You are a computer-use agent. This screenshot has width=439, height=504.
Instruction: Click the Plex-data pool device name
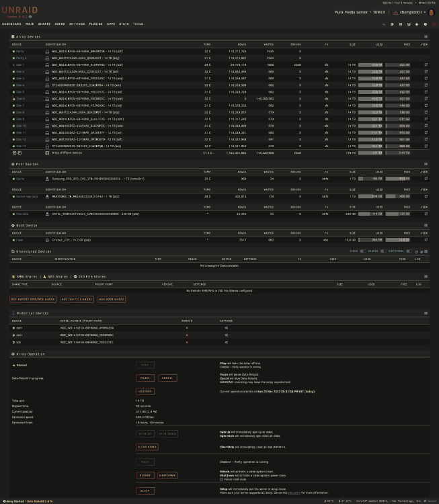[x=22, y=214]
